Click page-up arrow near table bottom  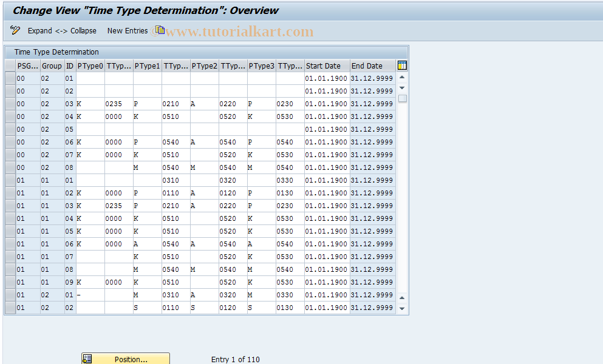pos(402,298)
